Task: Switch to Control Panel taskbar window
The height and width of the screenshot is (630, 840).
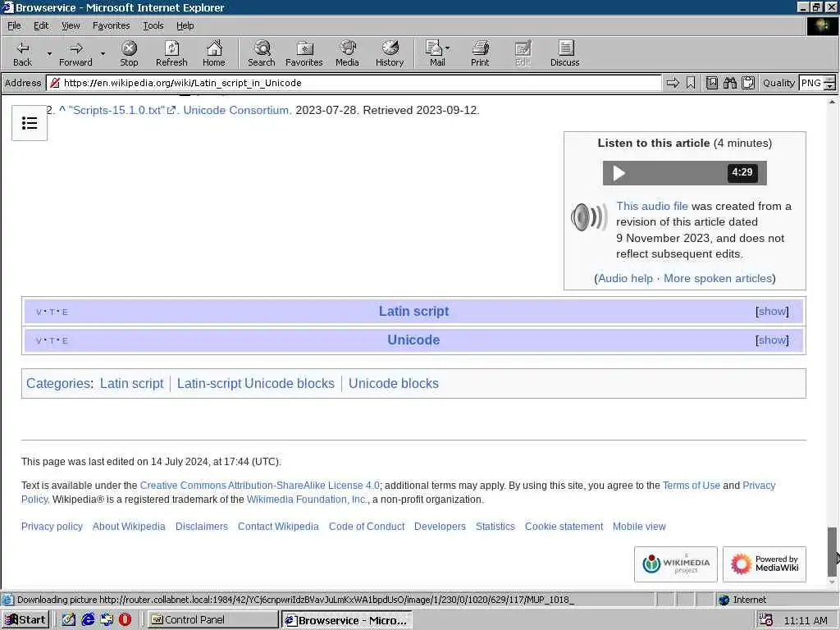Action: (212, 620)
